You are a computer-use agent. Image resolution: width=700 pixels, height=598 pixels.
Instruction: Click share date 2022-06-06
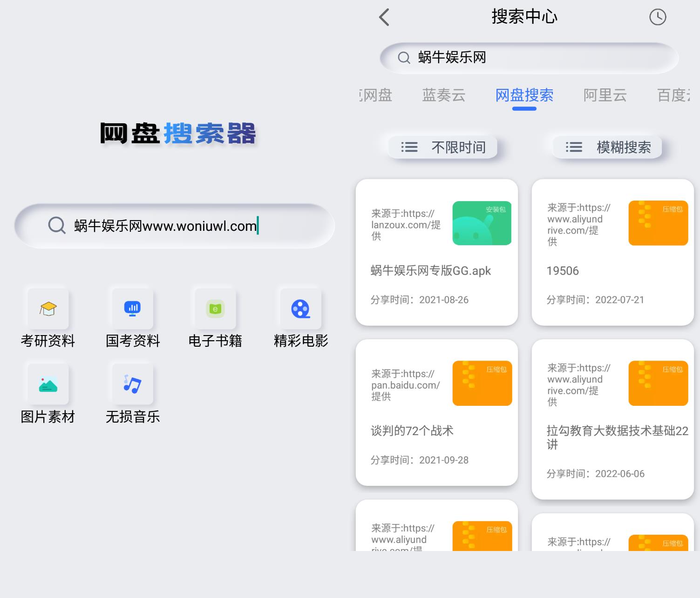click(x=620, y=474)
